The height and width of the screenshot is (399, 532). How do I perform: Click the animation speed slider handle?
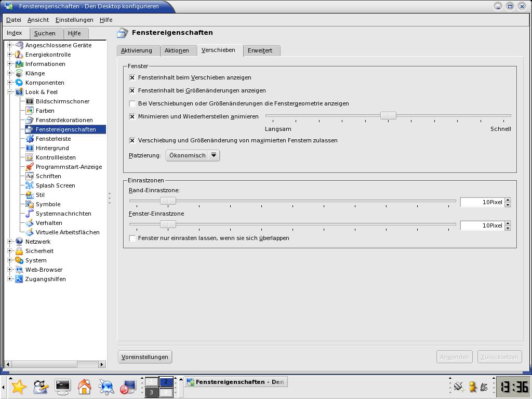[x=388, y=116]
